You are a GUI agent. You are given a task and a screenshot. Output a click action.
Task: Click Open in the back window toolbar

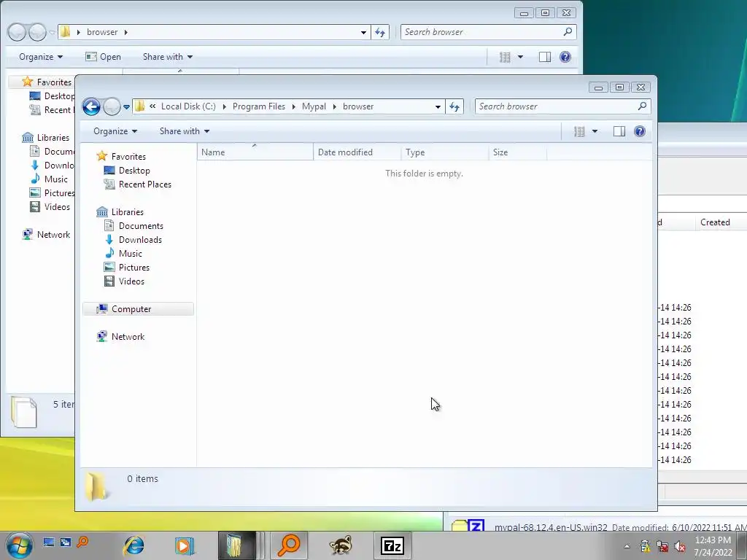(x=103, y=57)
